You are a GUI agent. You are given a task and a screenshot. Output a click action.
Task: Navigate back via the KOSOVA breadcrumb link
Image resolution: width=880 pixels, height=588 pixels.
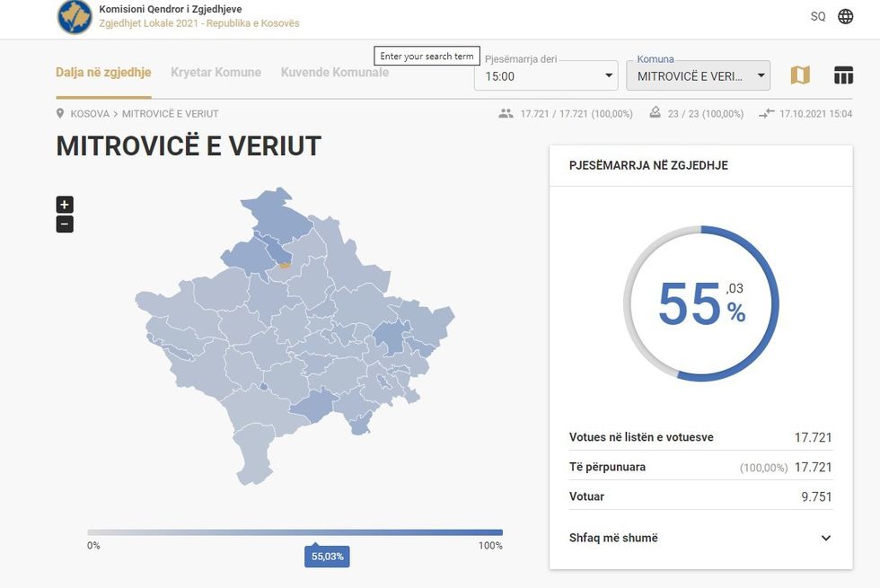[x=90, y=113]
